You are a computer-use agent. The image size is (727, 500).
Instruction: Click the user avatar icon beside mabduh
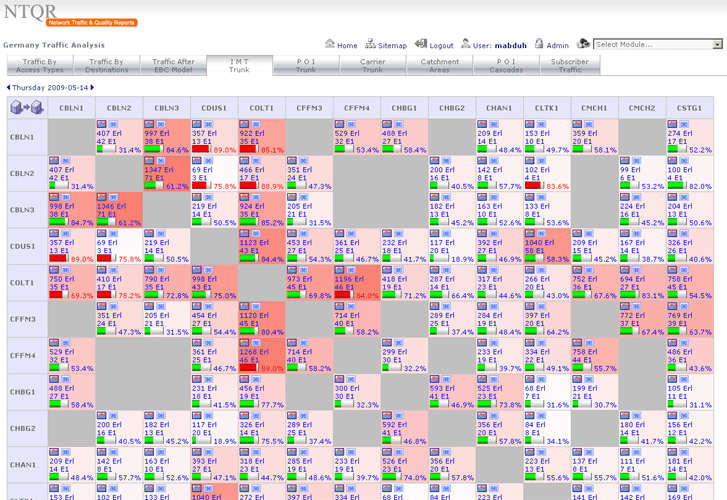click(x=466, y=45)
